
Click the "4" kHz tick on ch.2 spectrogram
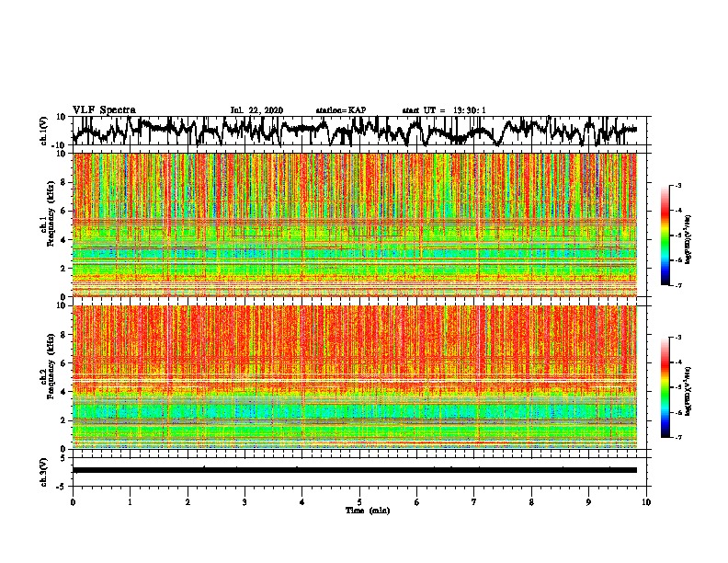click(64, 392)
